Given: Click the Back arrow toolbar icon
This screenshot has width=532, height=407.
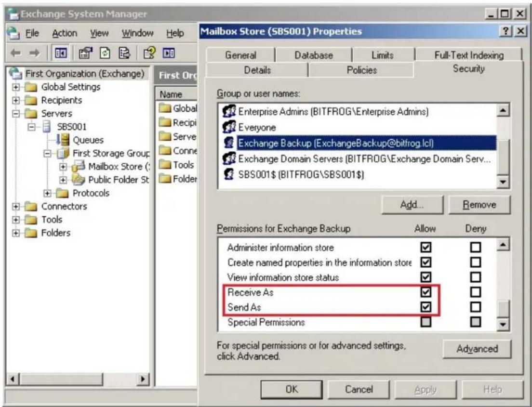Looking at the screenshot, I should point(15,53).
